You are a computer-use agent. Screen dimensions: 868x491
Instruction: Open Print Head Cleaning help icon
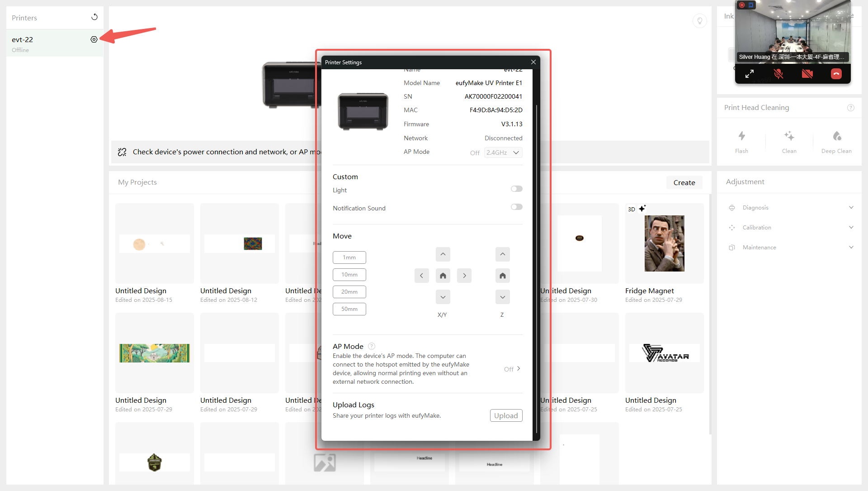click(x=851, y=108)
